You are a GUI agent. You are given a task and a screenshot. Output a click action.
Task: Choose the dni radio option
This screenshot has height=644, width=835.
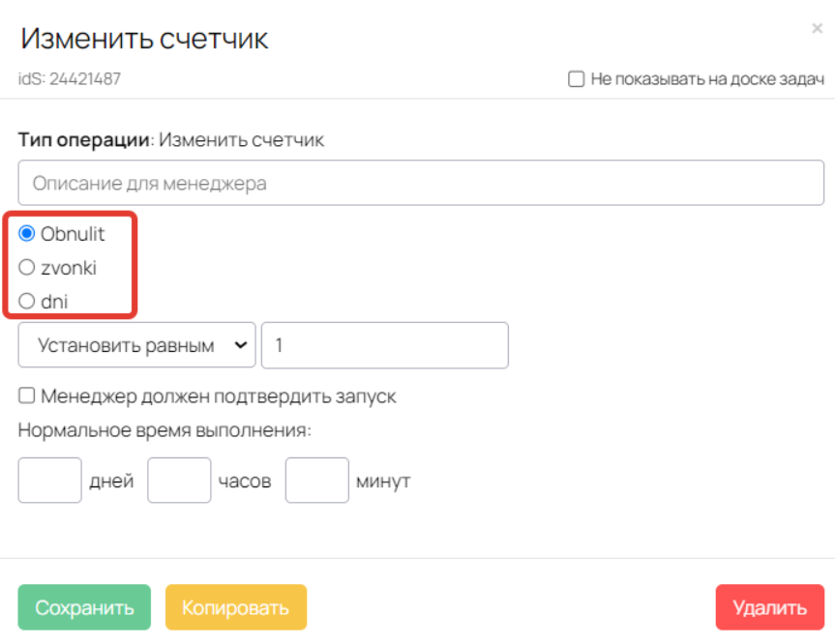tap(27, 302)
